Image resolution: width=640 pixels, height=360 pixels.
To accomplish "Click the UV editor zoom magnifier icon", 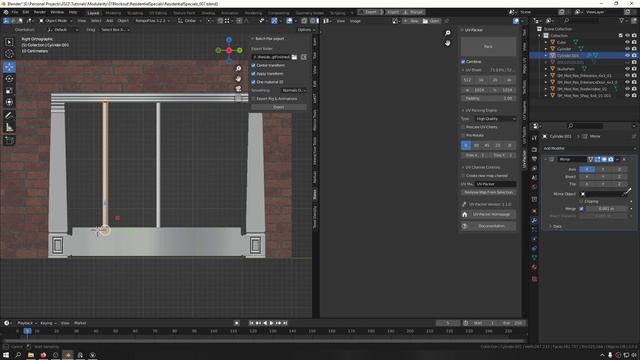I will tap(448, 33).
